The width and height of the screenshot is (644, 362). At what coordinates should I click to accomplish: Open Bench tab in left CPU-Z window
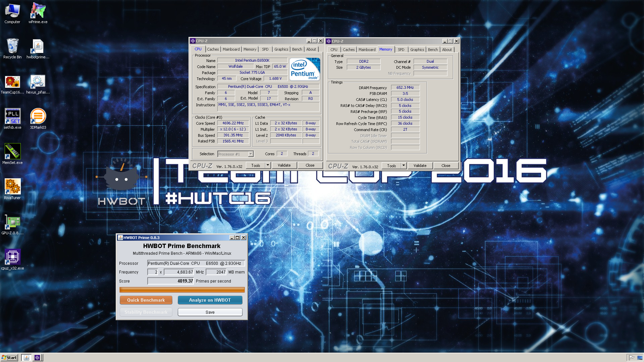(x=297, y=49)
